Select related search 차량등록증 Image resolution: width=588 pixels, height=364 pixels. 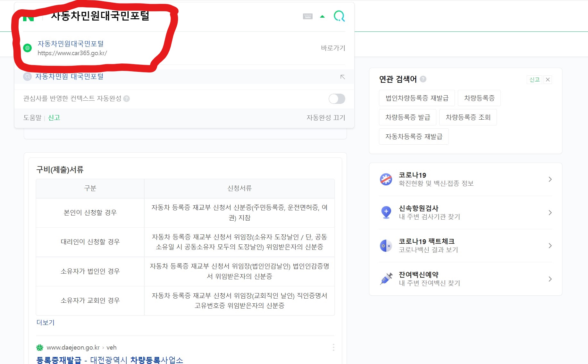[479, 98]
